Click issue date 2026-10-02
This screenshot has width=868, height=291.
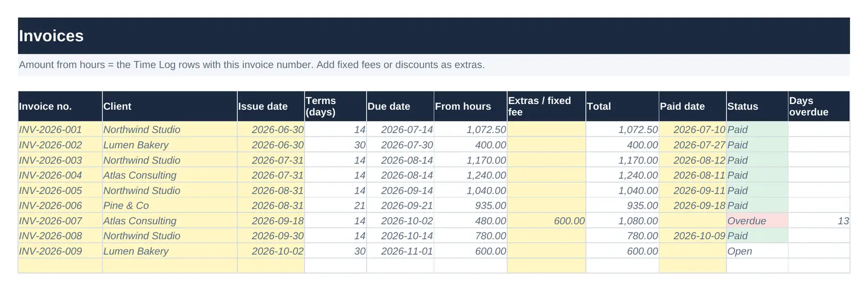271,251
